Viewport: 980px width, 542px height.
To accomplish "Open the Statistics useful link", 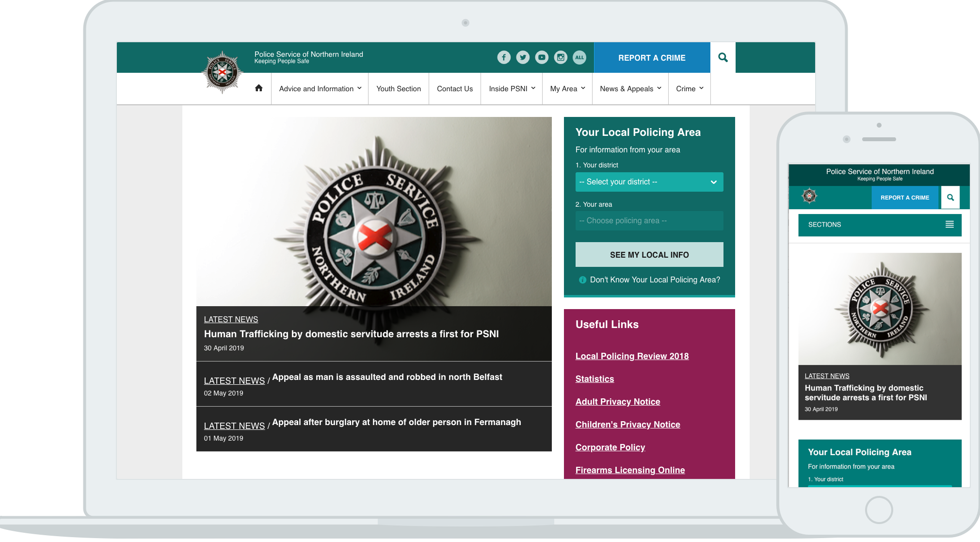I will (594, 379).
